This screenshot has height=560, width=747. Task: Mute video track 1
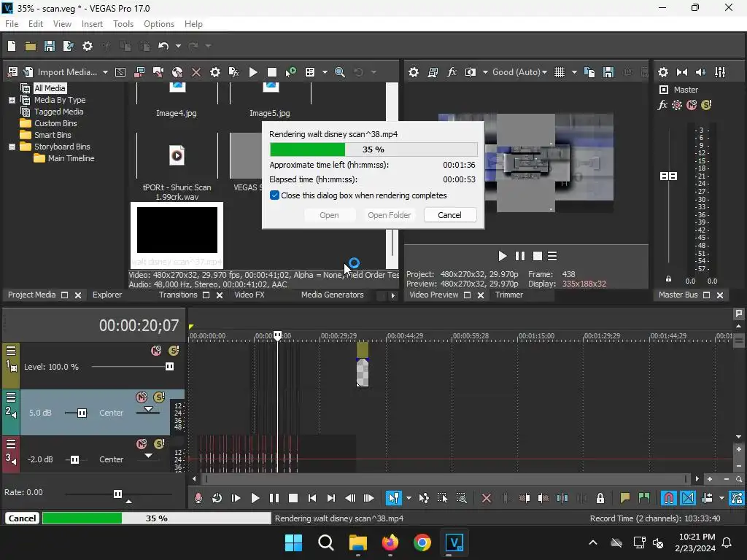[x=156, y=351]
